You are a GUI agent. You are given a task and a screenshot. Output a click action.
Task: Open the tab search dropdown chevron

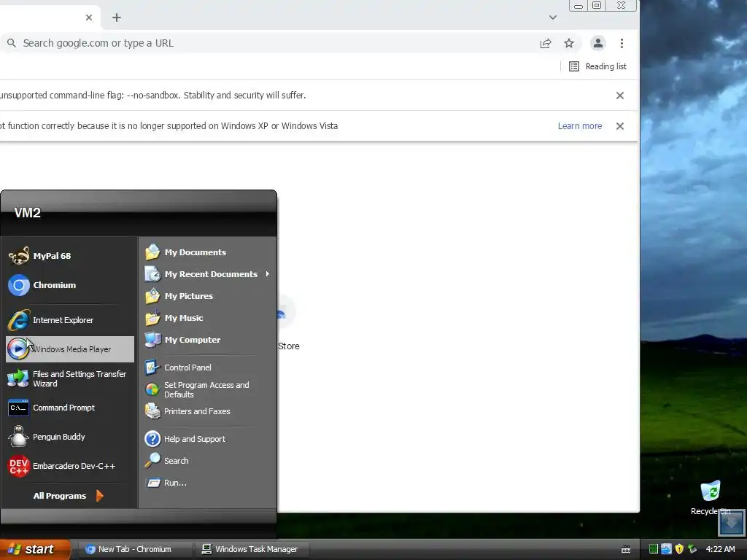tap(553, 17)
